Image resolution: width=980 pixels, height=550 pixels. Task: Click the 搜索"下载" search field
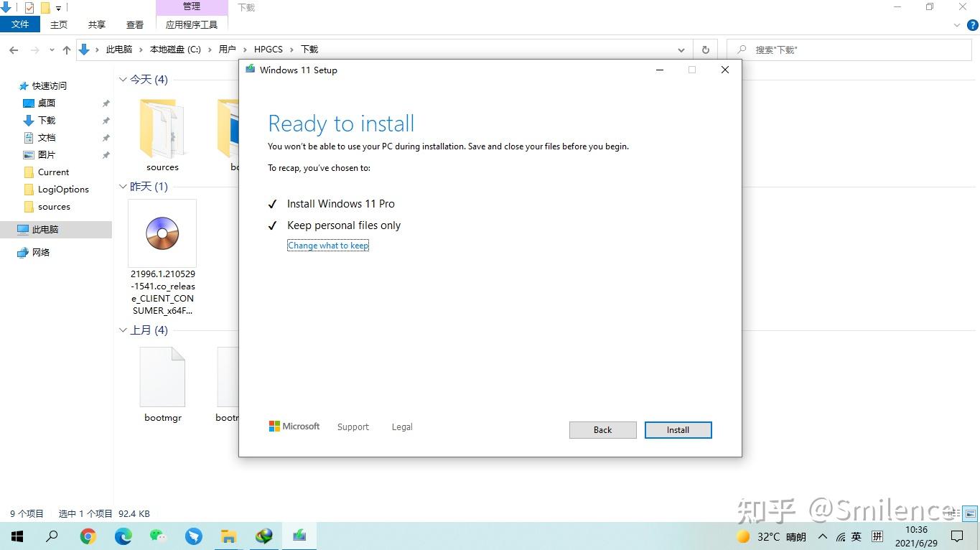(849, 50)
